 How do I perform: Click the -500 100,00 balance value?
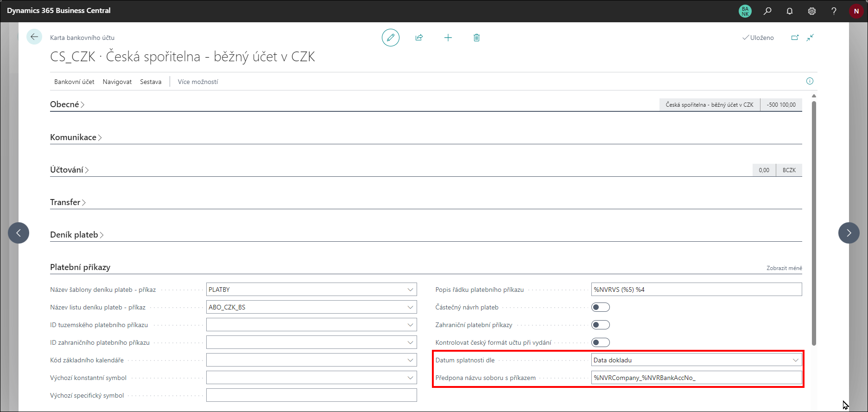point(781,105)
